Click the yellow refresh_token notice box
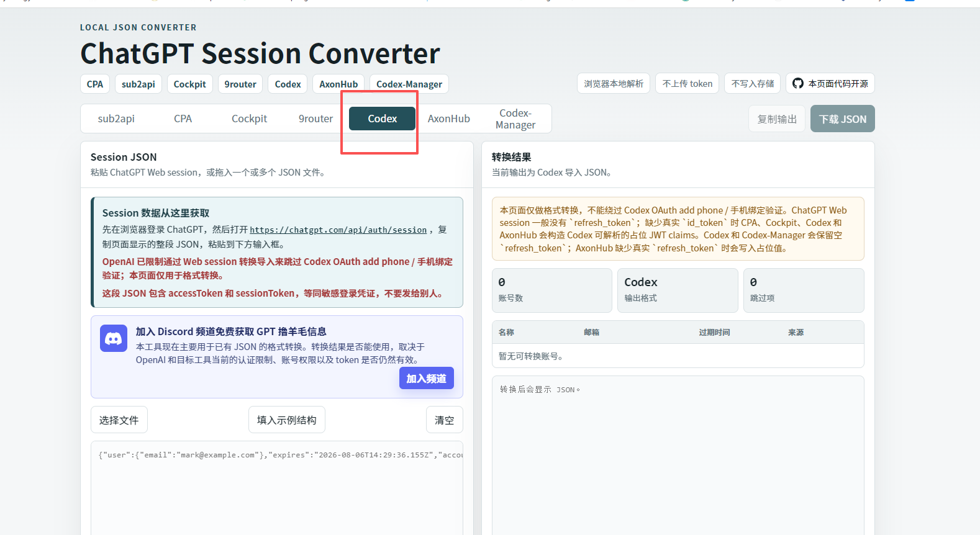Image resolution: width=980 pixels, height=535 pixels. 678,229
